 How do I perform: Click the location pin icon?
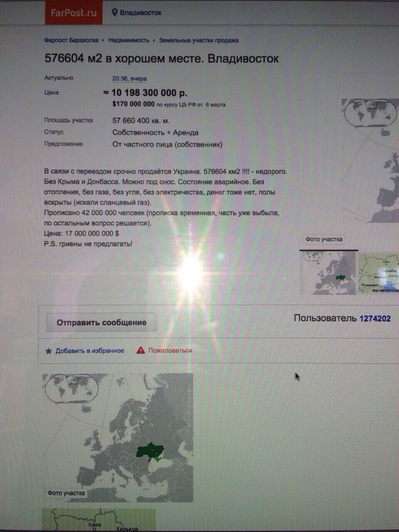[115, 12]
